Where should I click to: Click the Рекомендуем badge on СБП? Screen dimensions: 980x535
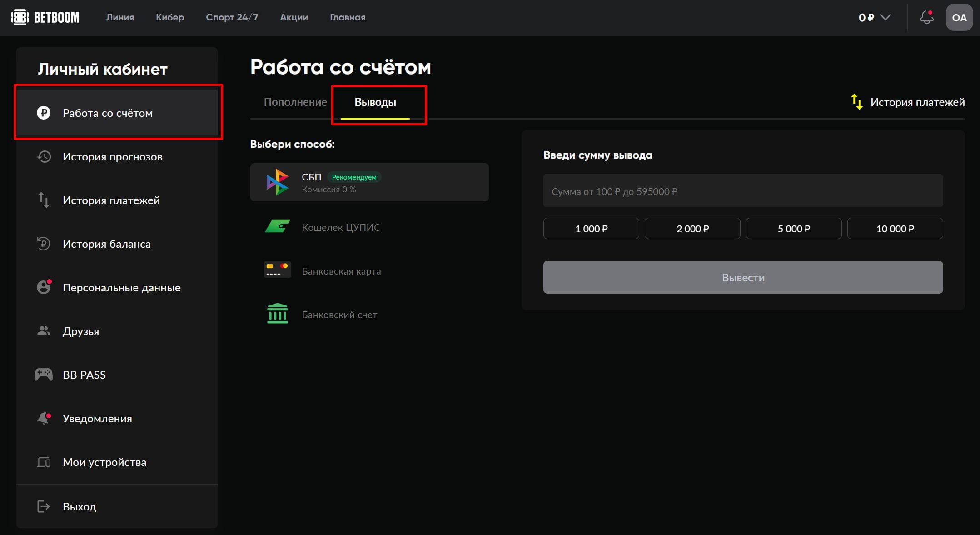tap(354, 177)
